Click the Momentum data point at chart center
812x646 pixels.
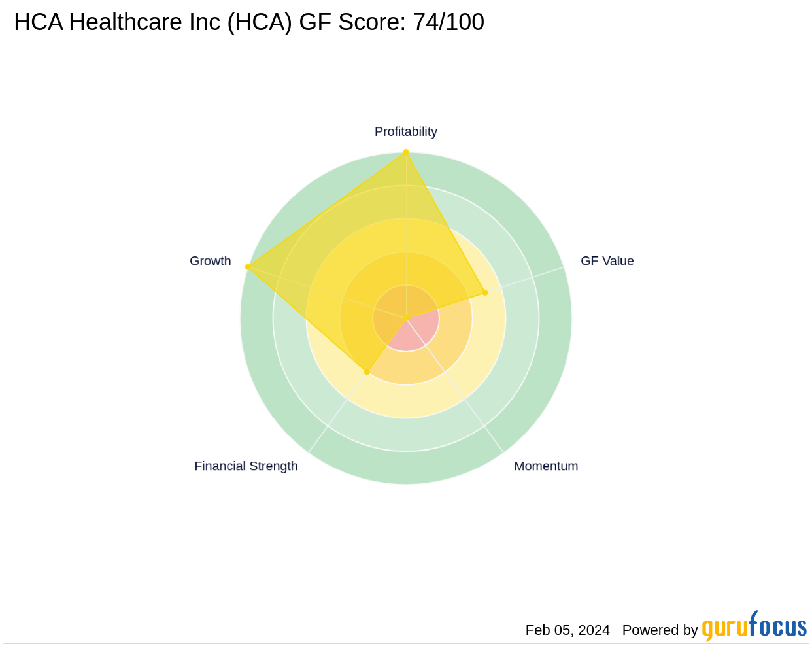(406, 318)
